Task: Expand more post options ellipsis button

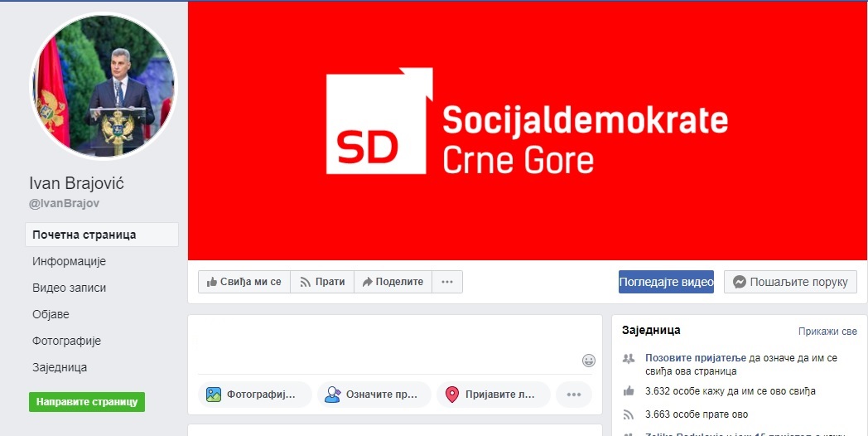Action: click(574, 395)
